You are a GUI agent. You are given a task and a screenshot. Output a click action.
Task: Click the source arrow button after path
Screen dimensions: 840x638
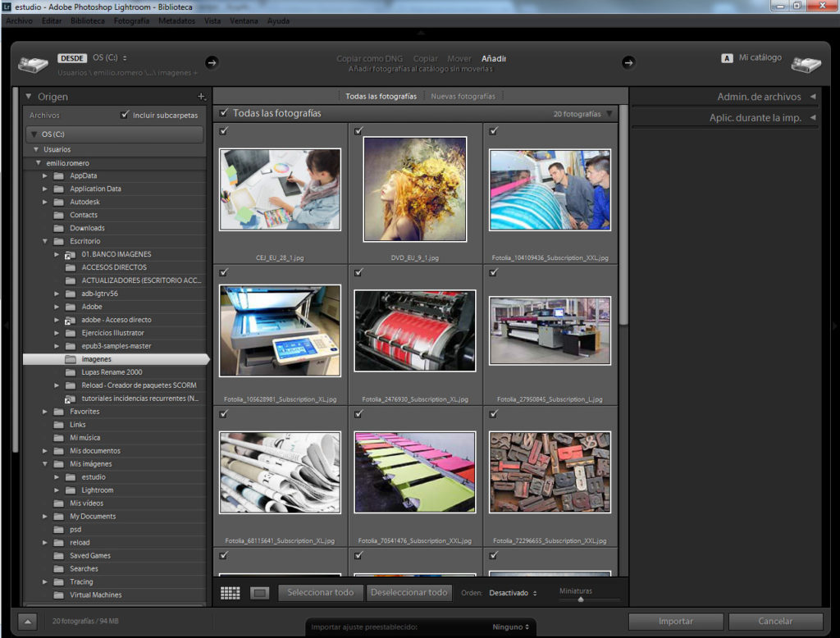coord(211,62)
